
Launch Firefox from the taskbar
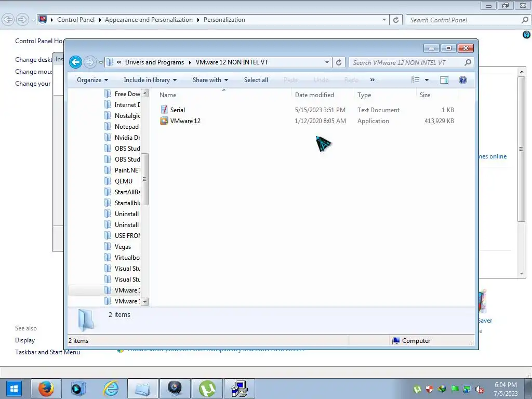46,389
